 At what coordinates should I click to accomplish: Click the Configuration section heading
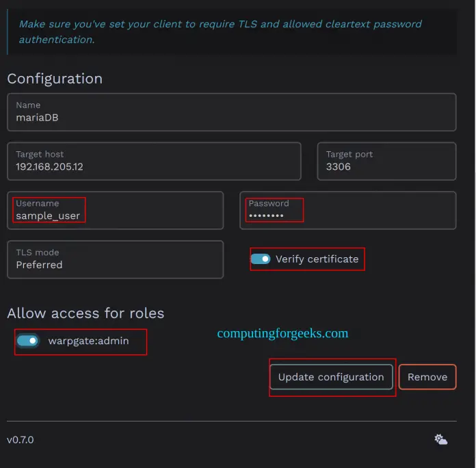[x=55, y=79]
